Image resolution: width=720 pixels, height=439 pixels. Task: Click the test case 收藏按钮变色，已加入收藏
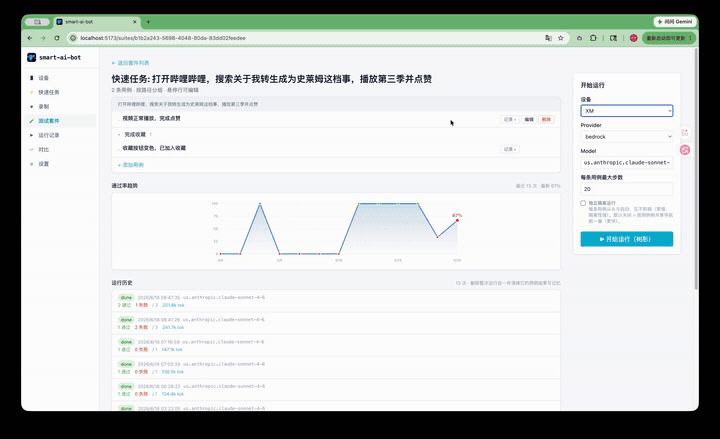(154, 148)
